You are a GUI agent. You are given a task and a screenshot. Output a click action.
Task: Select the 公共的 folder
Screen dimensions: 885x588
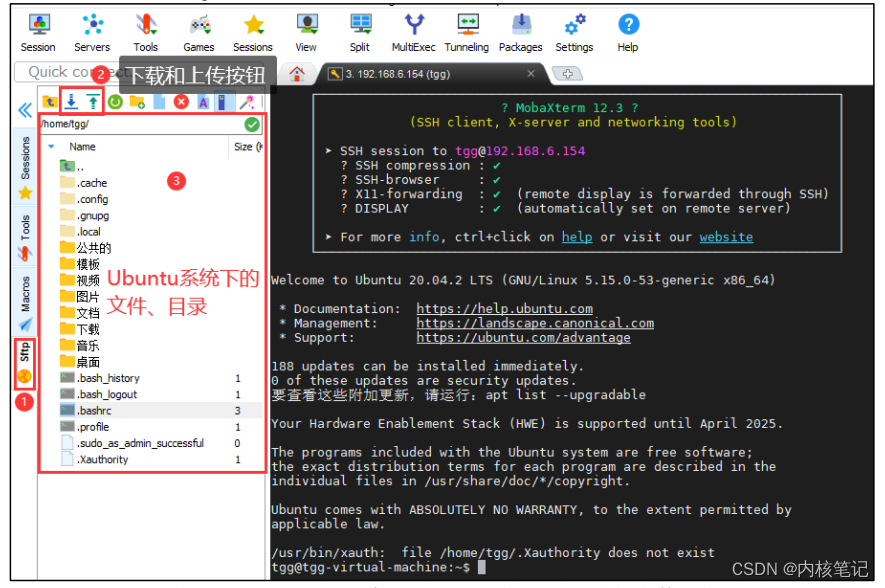[85, 248]
